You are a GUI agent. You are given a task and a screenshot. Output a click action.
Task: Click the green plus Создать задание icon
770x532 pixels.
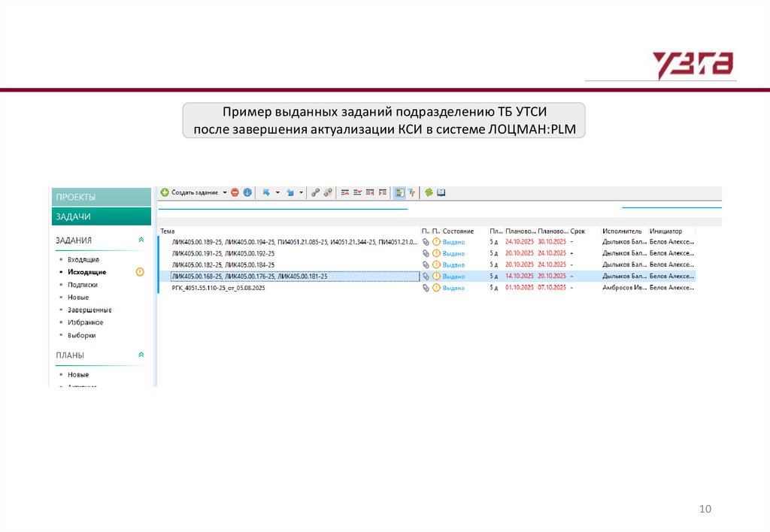point(165,192)
